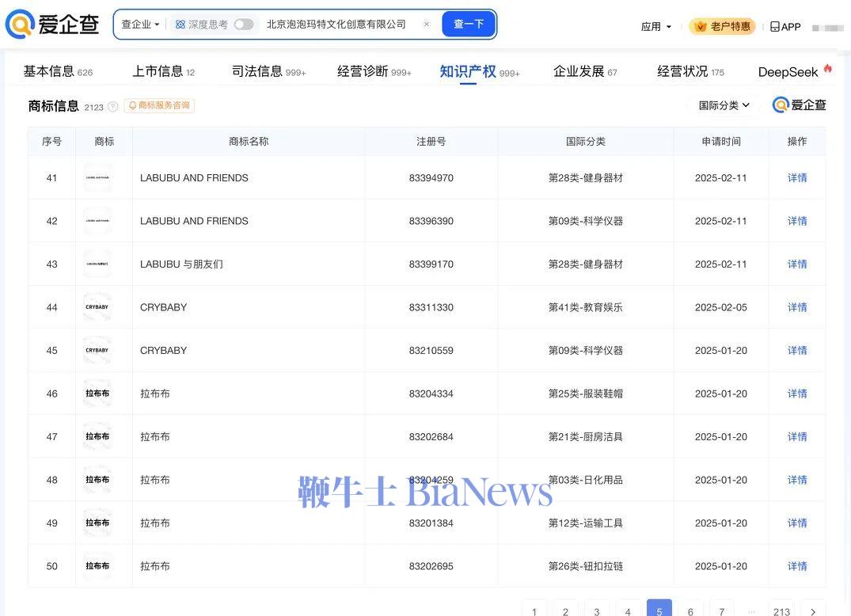Expand the 国际分类 filter dropdown
This screenshot has width=851, height=616.
tap(724, 105)
